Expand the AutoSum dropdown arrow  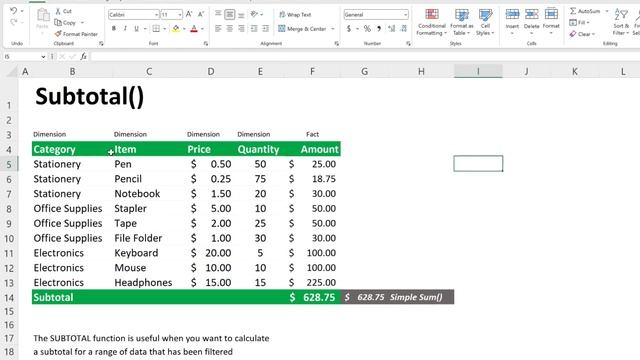607,11
